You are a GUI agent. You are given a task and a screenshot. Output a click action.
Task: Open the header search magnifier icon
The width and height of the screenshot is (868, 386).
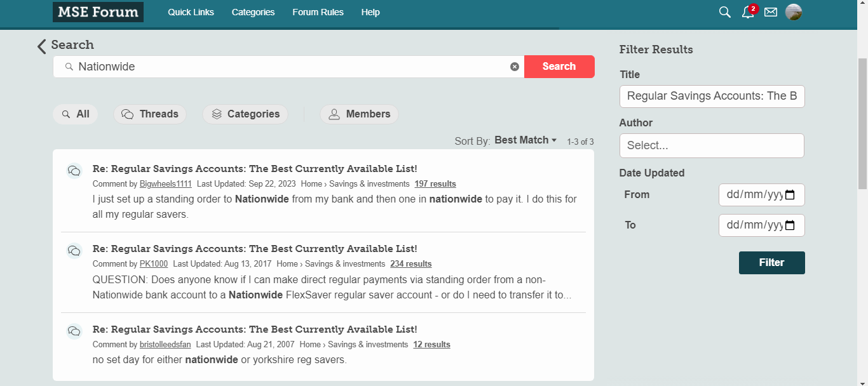(724, 12)
